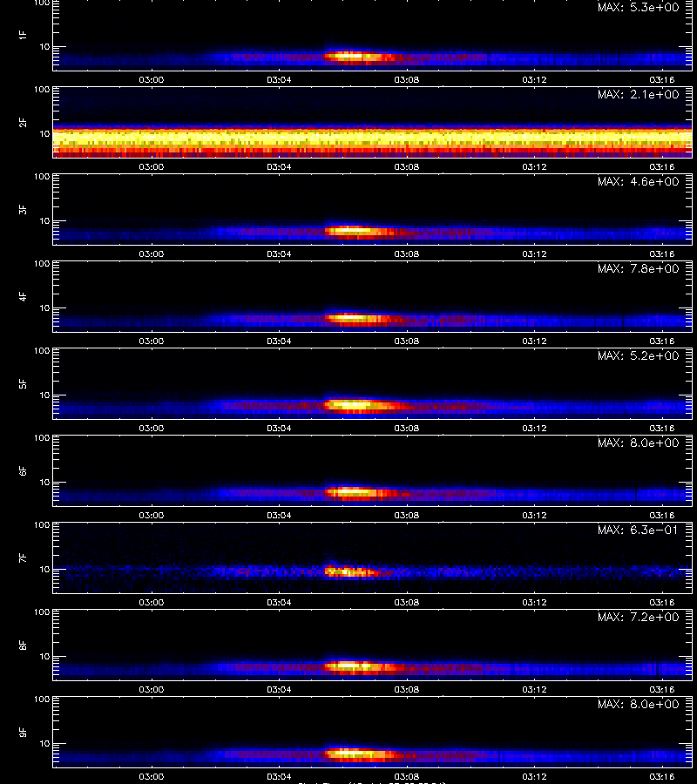This screenshot has height=784, width=697.
Task: Select the MAX: 4.6e+00 readout
Action: [638, 181]
